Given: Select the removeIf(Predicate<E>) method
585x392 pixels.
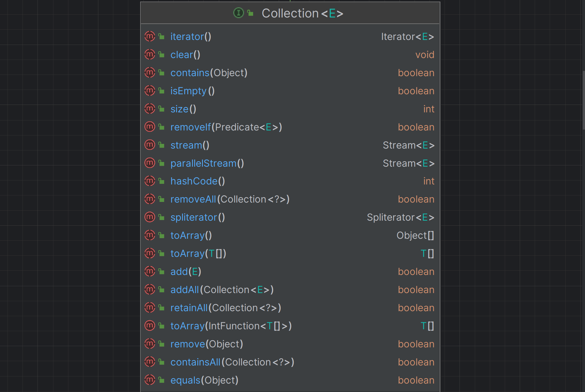Looking at the screenshot, I should 226,127.
